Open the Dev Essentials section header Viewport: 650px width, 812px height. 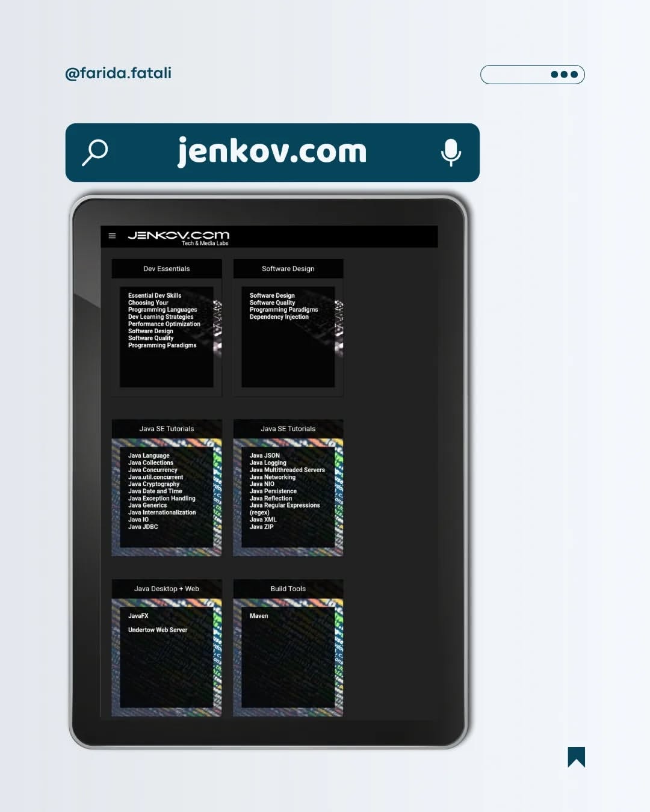click(x=167, y=269)
